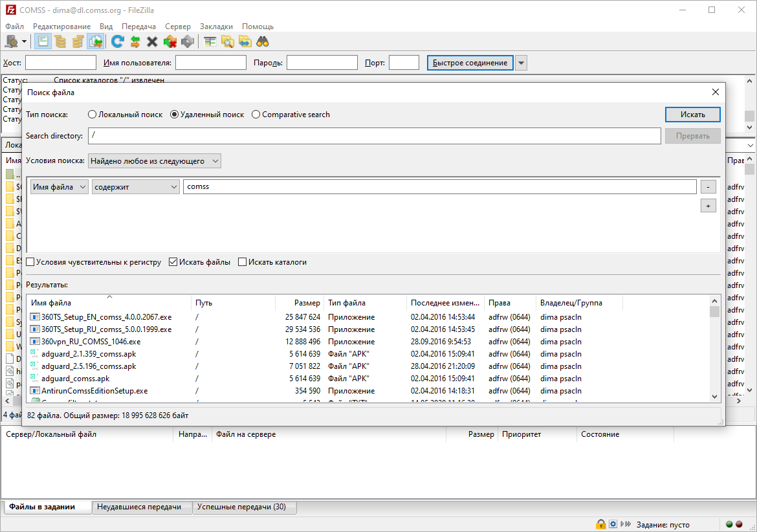The image size is (757, 532).
Task: Select the Удаленный поиск radio button
Action: coord(174,115)
